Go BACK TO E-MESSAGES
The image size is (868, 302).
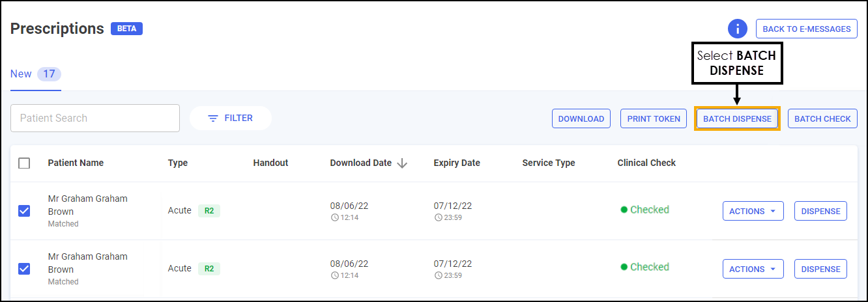[806, 29]
